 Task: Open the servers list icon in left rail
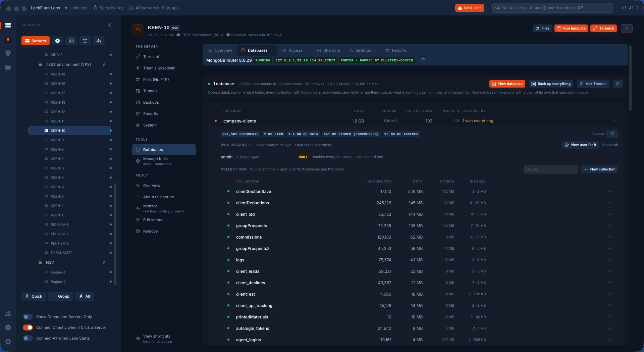8,25
